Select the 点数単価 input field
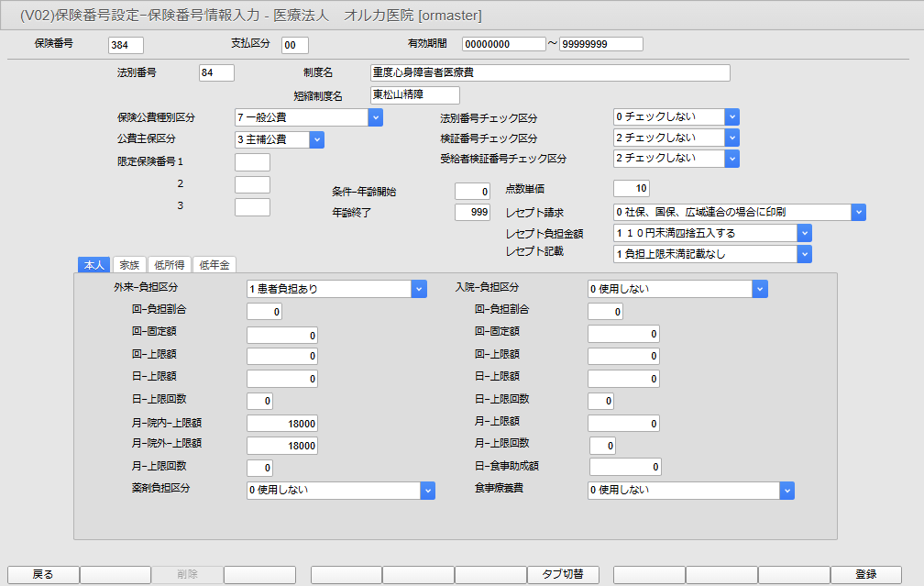924x586 pixels. tap(632, 189)
